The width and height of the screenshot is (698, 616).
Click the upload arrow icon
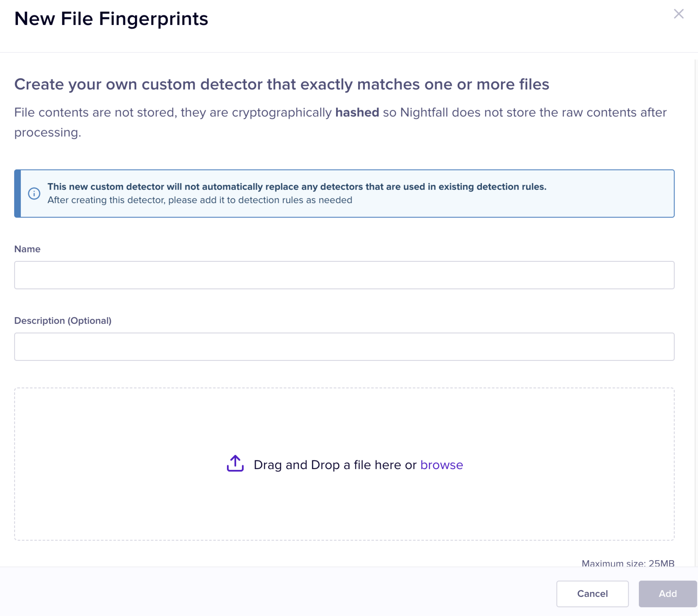235,463
